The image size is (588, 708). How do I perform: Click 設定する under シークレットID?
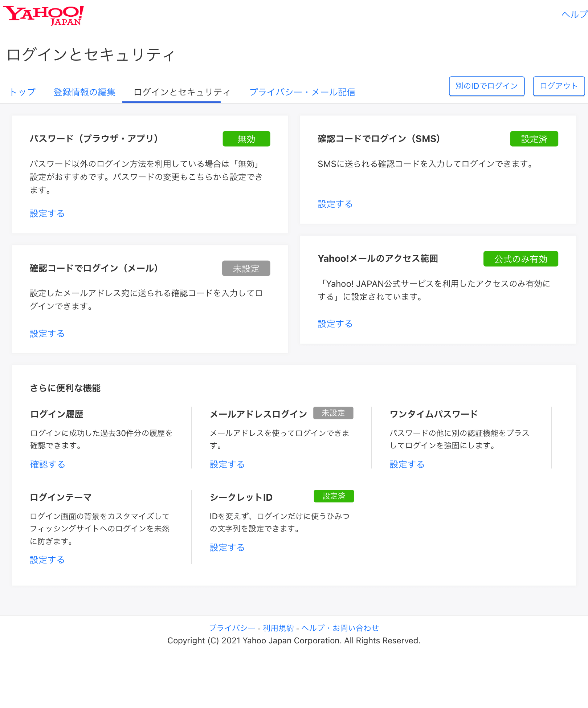(x=227, y=548)
